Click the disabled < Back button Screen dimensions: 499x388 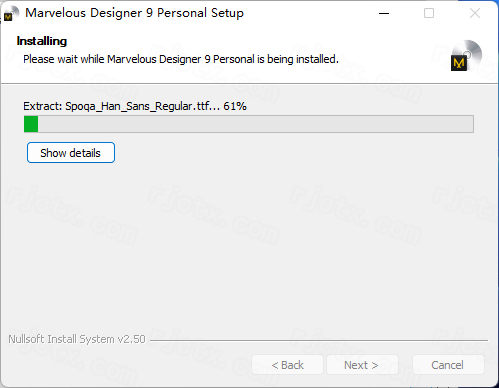click(287, 365)
